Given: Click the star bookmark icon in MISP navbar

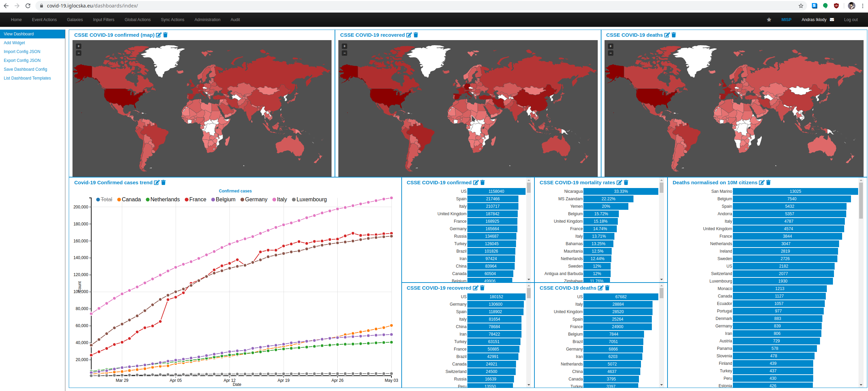Looking at the screenshot, I should (769, 20).
